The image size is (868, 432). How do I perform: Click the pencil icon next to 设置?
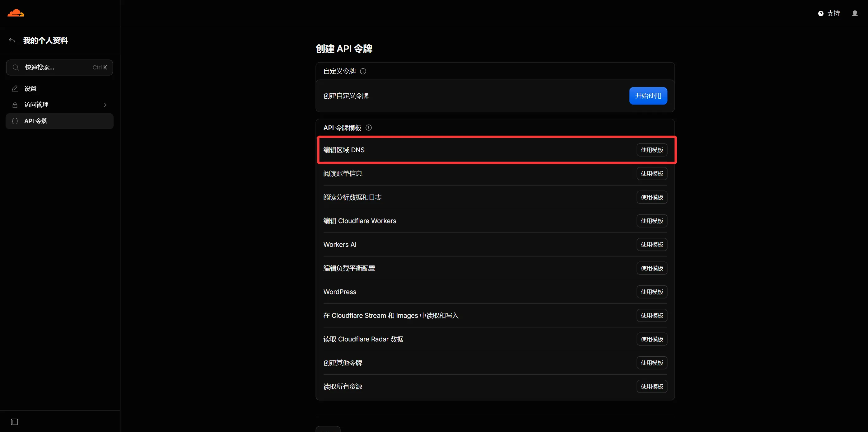[15, 89]
